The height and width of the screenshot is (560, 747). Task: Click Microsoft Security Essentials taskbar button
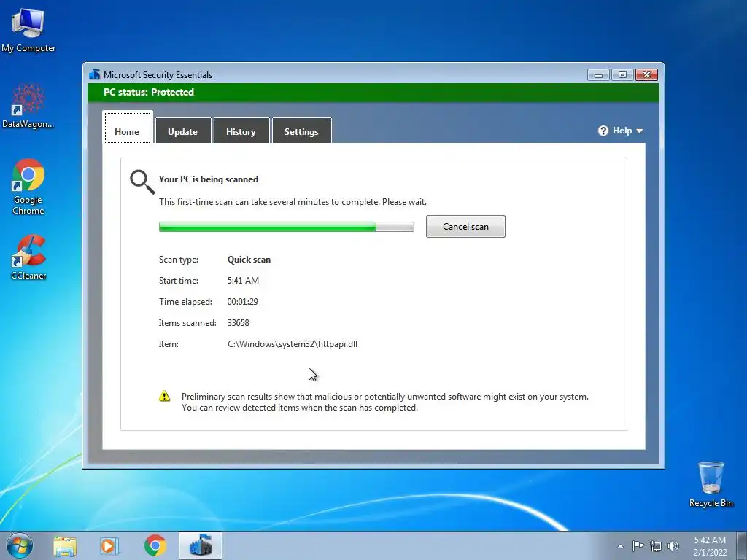[201, 545]
